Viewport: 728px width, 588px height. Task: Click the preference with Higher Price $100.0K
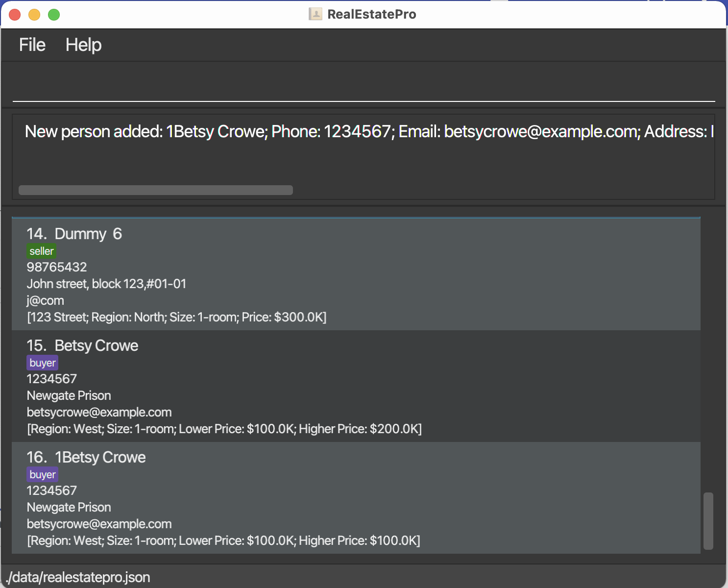coord(223,540)
